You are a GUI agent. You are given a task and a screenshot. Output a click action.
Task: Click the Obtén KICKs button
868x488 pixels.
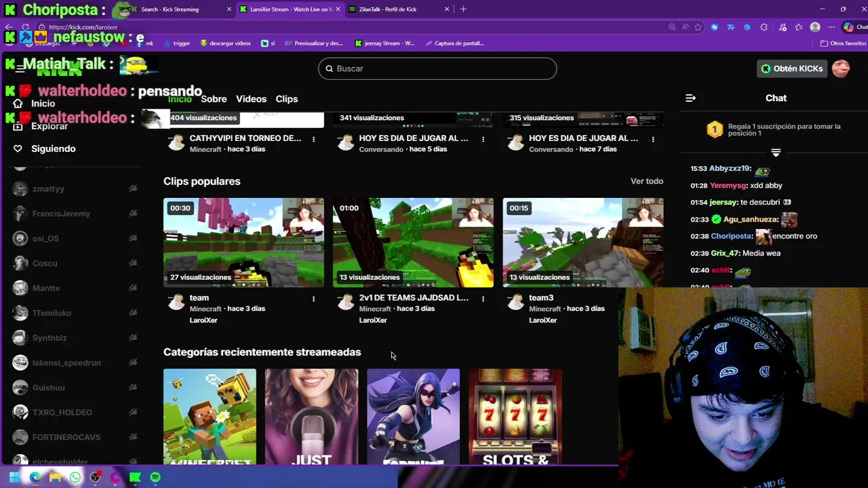(791, 68)
